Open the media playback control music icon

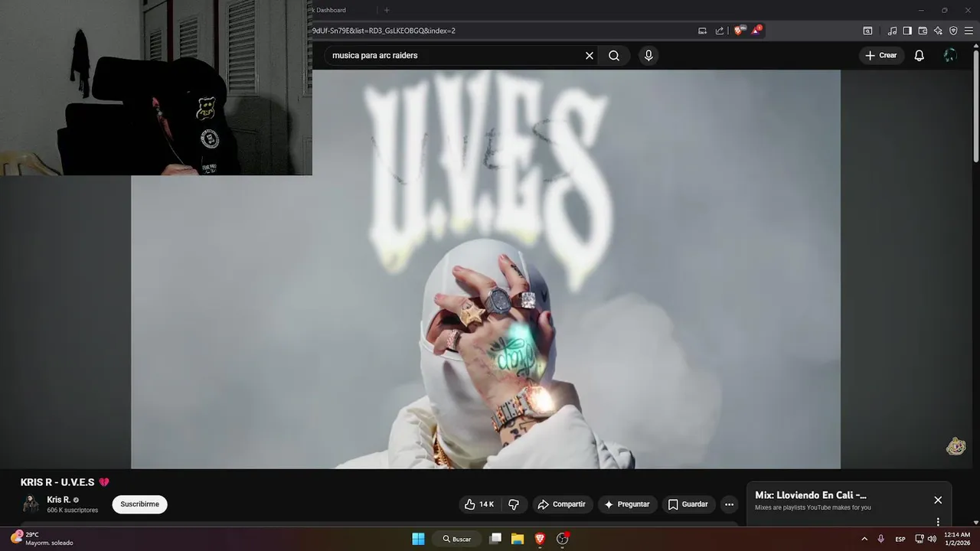[892, 31]
